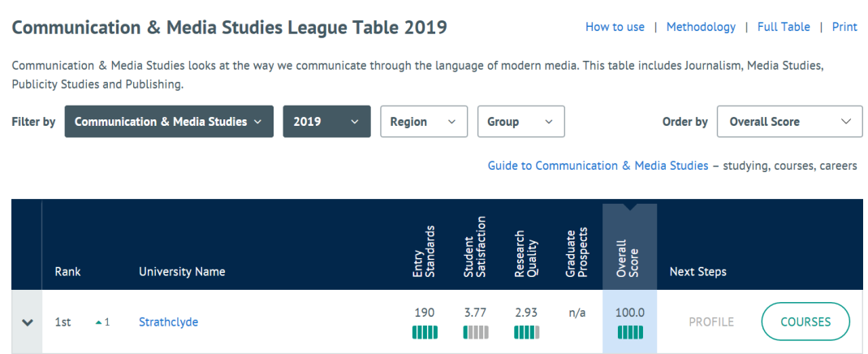868x354 pixels.
Task: Open the Communication & Media Studies subject dropdown
Action: pyautogui.click(x=169, y=122)
